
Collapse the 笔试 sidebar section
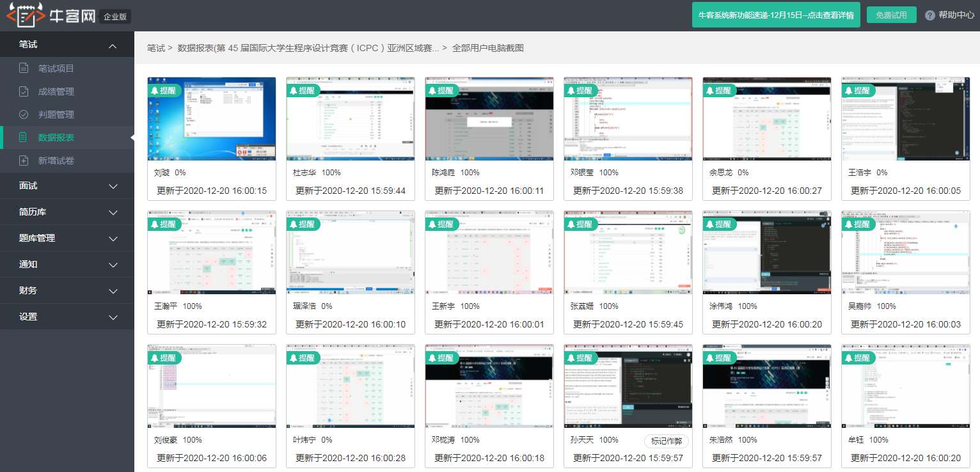(113, 45)
